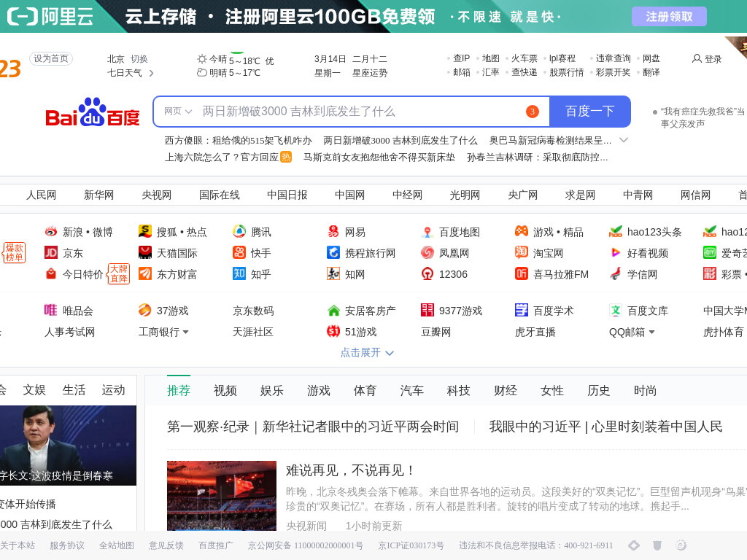Click 星座运势 link
The width and height of the screenshot is (747, 560).
pos(370,73)
